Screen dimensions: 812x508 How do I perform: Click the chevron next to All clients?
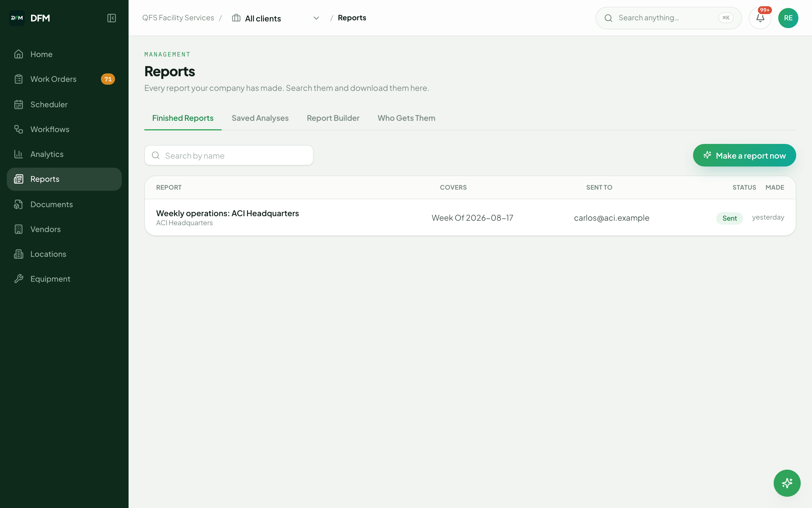pos(316,18)
